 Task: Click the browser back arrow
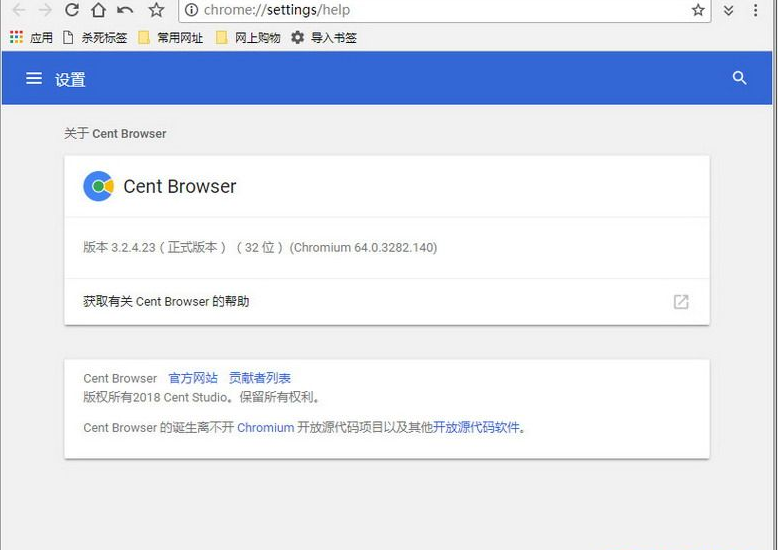pos(18,9)
